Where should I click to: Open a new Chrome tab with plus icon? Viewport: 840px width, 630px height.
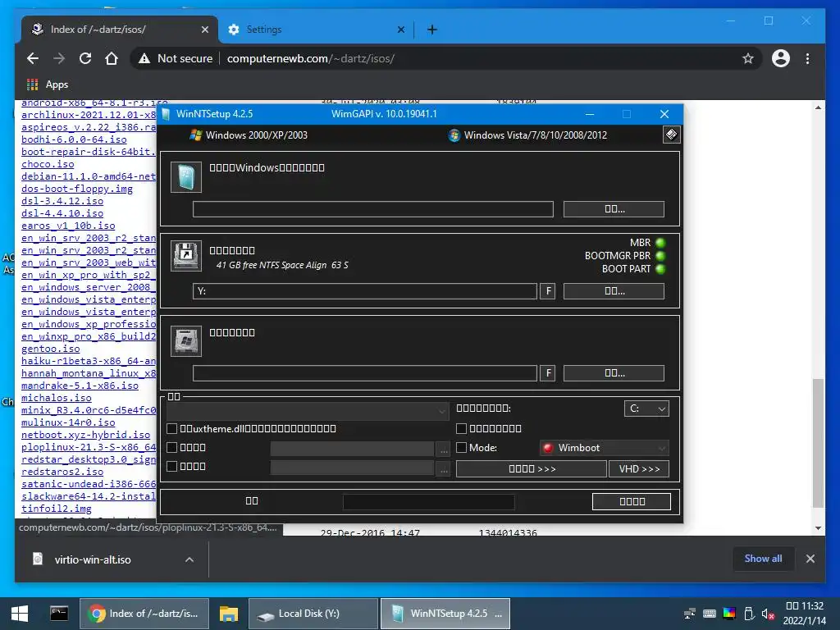431,30
